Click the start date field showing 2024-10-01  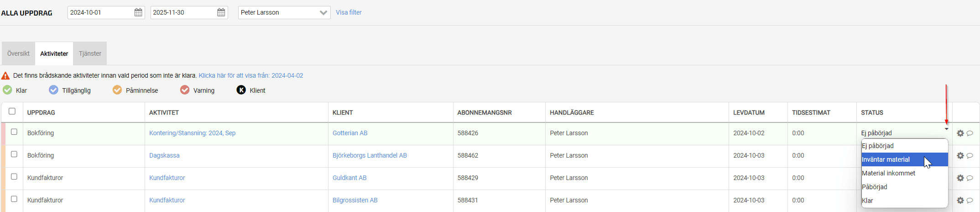click(x=100, y=12)
